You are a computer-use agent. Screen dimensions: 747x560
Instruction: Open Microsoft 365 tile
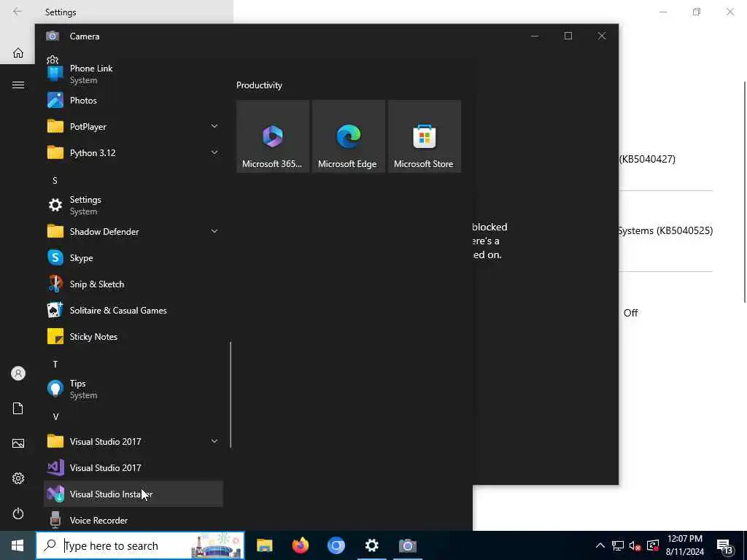coord(273,136)
